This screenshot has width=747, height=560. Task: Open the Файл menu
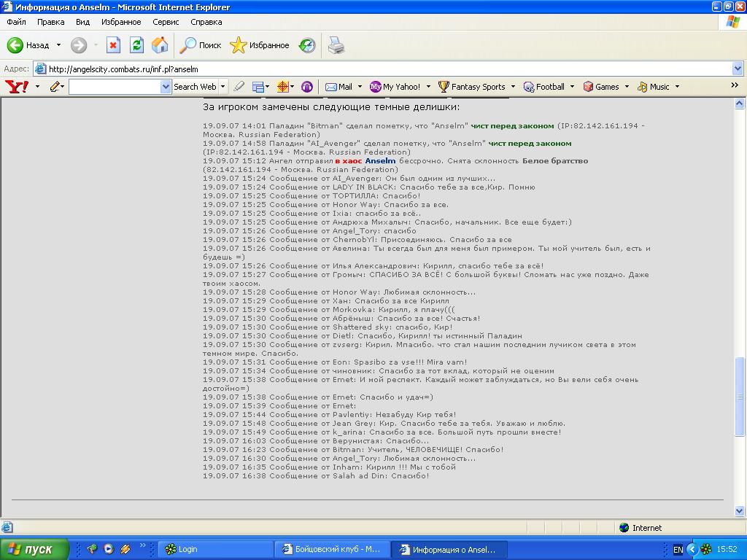16,22
